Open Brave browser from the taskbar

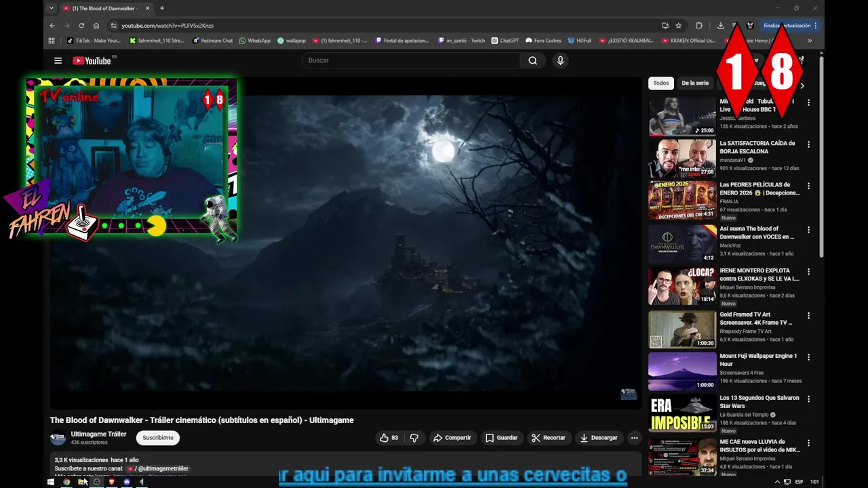click(111, 482)
